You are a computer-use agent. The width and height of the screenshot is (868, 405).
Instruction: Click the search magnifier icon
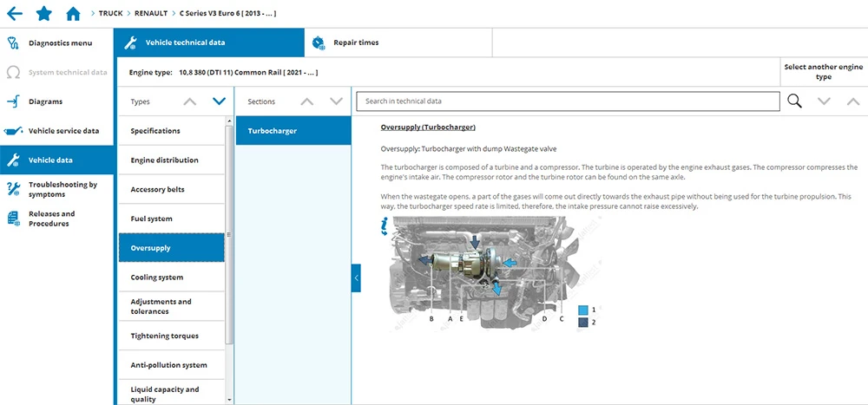794,101
